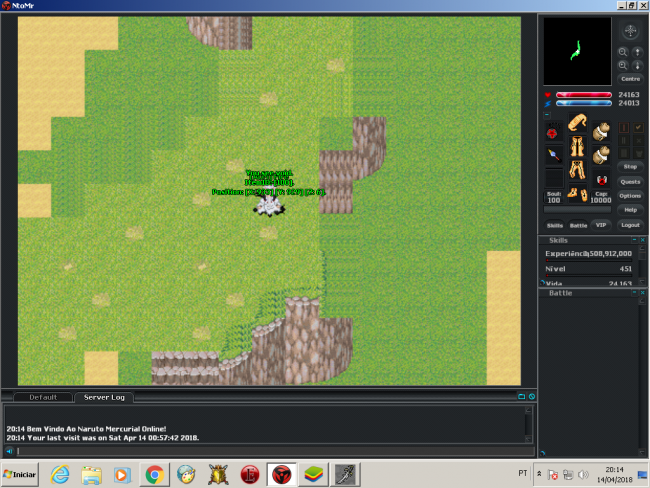
Task: Click the minimap compass rose control
Action: 630,31
